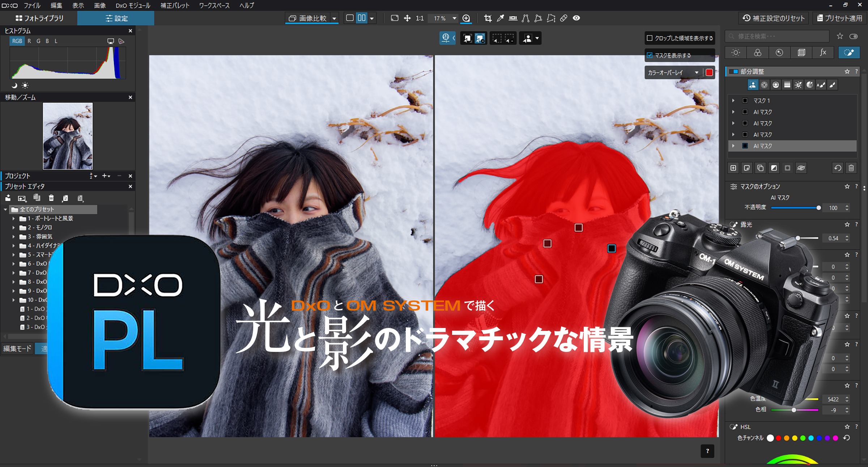Click the navigator thumbnail in 移動／ズーム panel
Screen dimensions: 868x467
coord(67,136)
